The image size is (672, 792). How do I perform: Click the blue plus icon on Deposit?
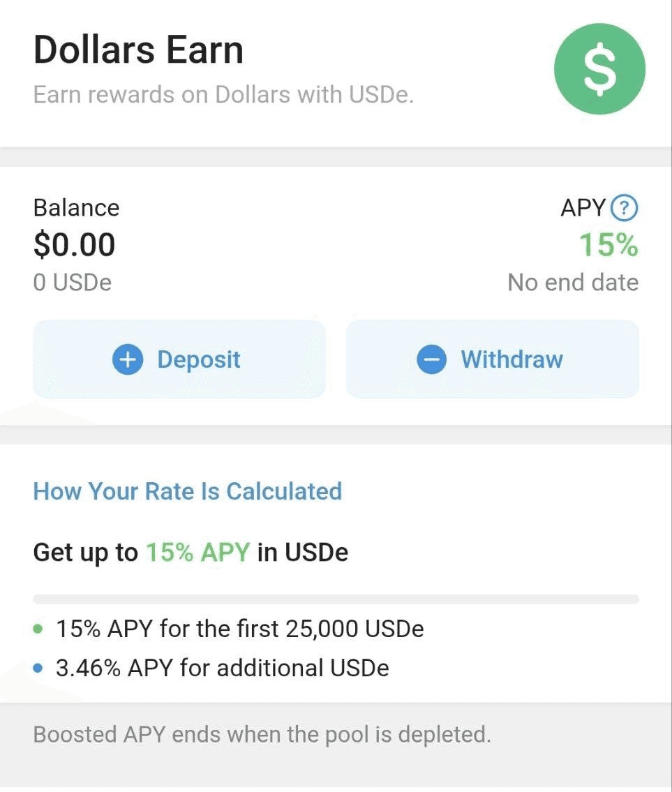[127, 359]
